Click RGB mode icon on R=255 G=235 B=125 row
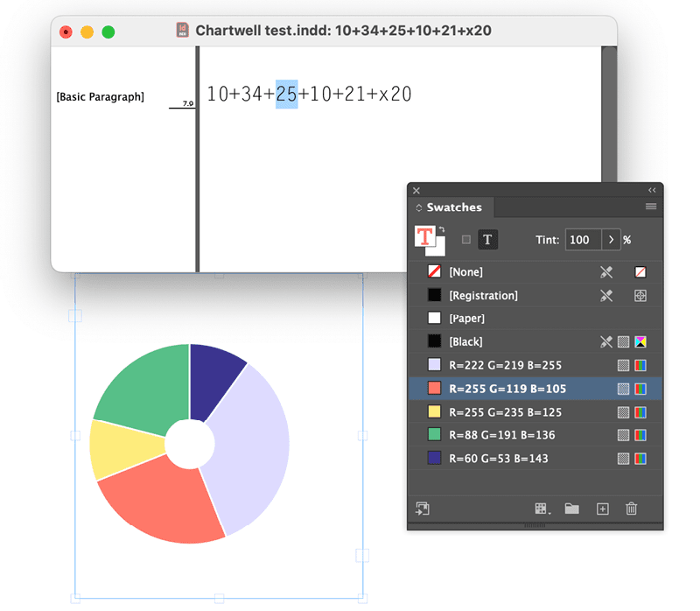 pos(640,411)
